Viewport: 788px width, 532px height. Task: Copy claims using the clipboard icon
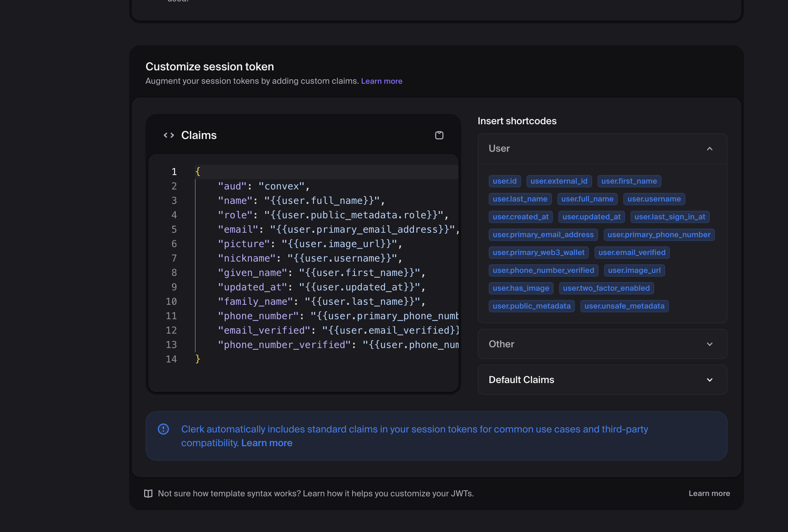(439, 135)
